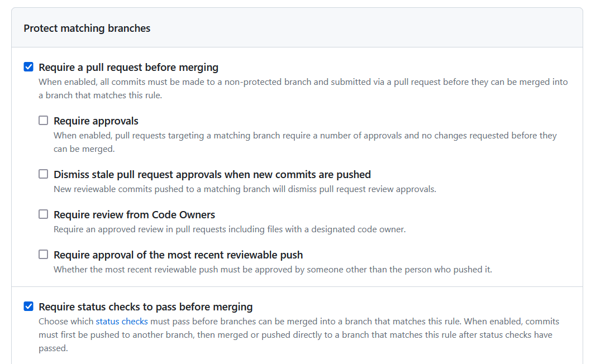The image size is (591, 364).
Task: Open the "status checks" link
Action: [x=122, y=321]
